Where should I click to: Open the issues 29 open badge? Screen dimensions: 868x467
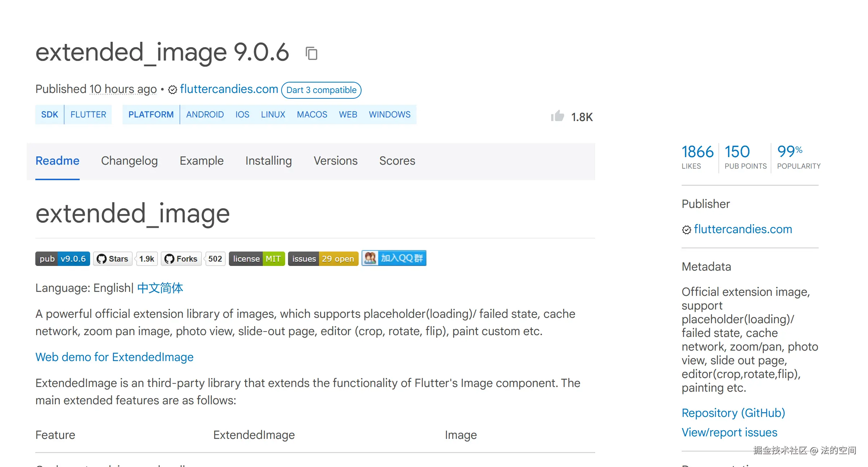(323, 259)
